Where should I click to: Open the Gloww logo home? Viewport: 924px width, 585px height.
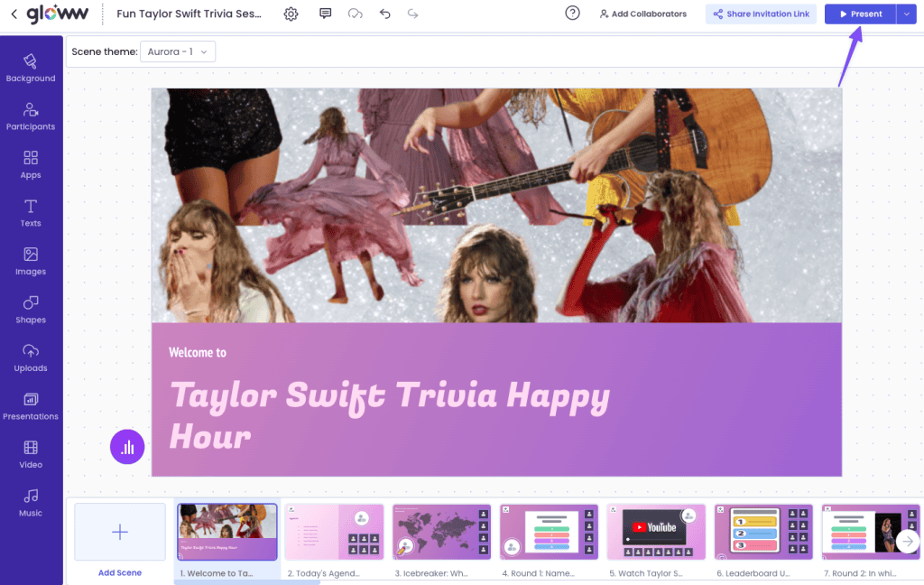tap(57, 14)
